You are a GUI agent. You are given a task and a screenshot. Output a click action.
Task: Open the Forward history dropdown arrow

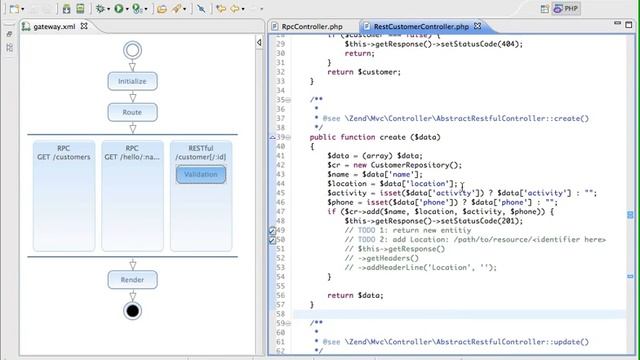tap(262, 9)
